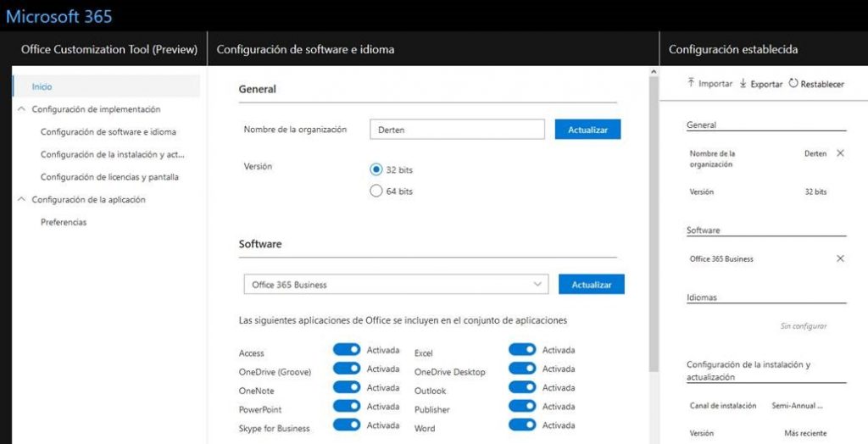
Task: Click Actualizar next to organization name
Action: 588,130
